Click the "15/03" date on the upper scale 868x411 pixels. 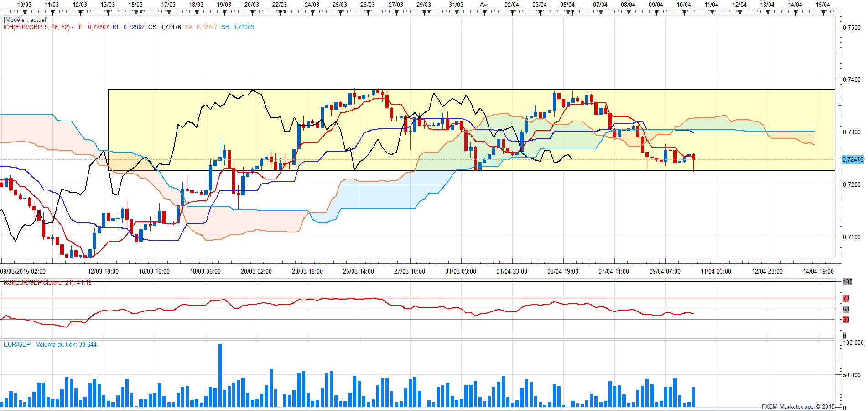(x=135, y=5)
